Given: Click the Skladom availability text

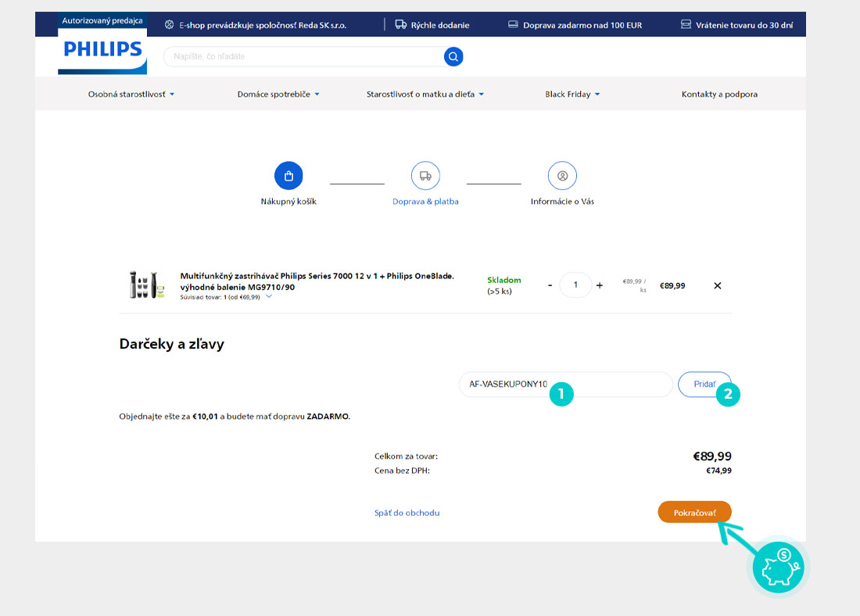Looking at the screenshot, I should (504, 280).
